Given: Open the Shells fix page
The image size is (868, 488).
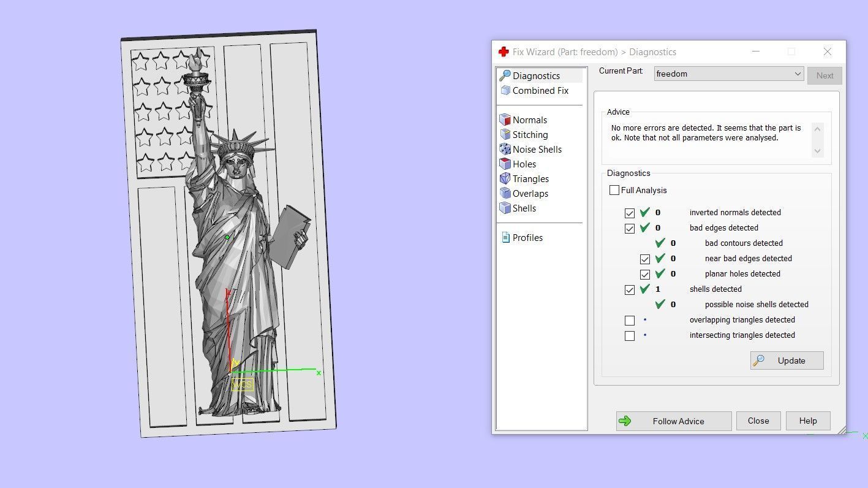Looking at the screenshot, I should [524, 208].
